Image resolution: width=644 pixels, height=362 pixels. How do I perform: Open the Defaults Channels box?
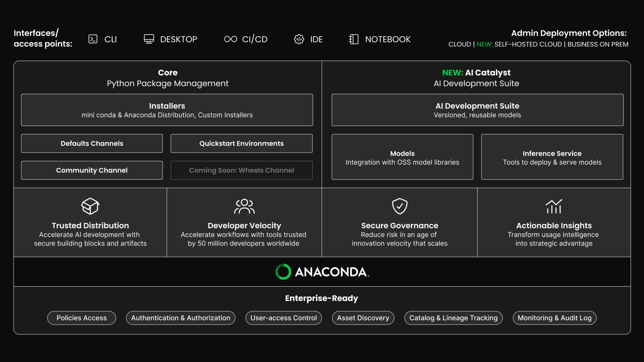point(92,143)
